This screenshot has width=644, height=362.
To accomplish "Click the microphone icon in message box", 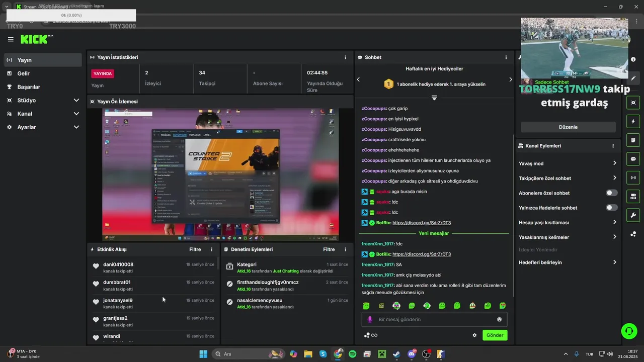I will click(x=370, y=319).
